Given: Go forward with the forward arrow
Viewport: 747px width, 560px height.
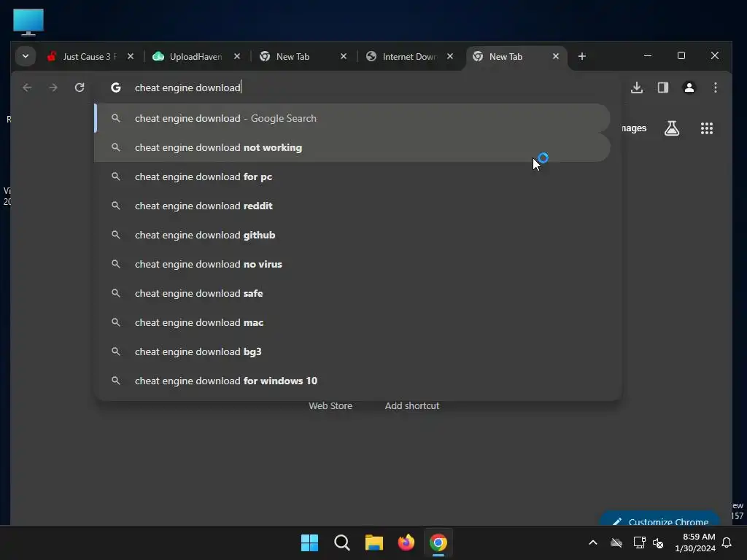Looking at the screenshot, I should (x=53, y=87).
